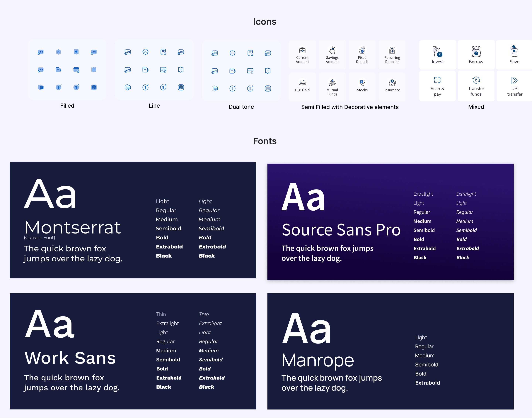Viewport: 532px width, 418px height.
Task: Select the UPI transfer icon
Action: point(514,80)
